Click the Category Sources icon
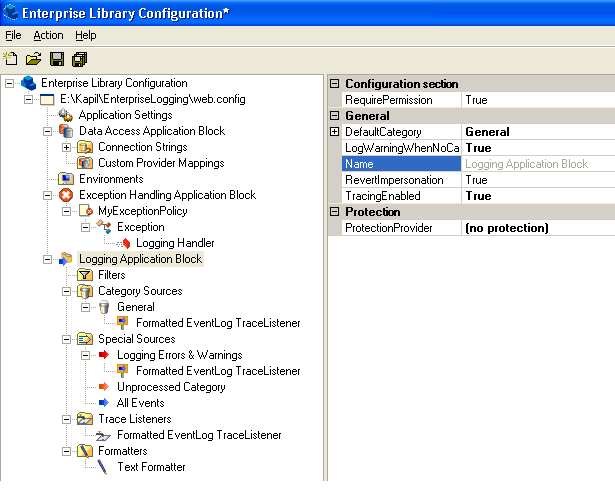 click(x=85, y=291)
